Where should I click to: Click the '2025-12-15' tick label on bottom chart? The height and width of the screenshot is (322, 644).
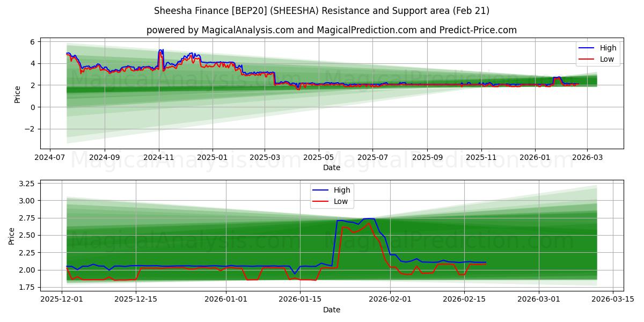tap(135, 301)
